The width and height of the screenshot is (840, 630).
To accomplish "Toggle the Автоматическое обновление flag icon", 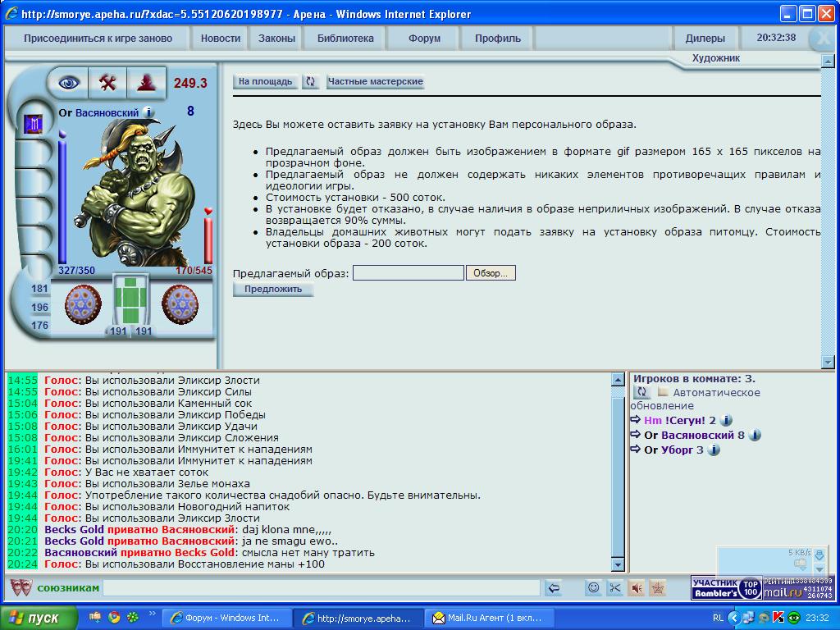I will [663, 392].
